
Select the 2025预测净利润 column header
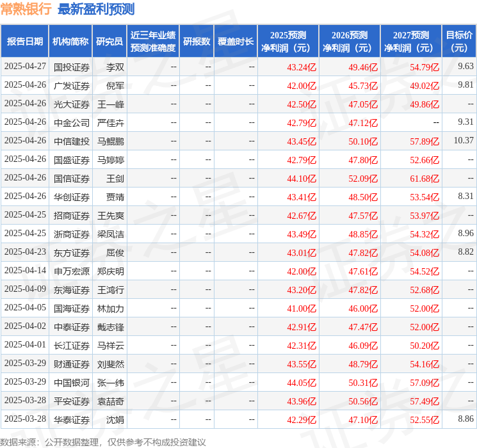point(288,42)
